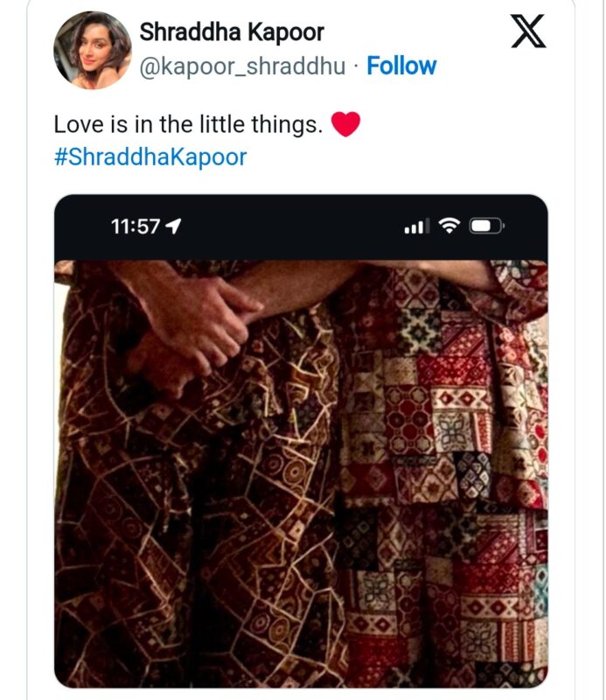606x700 pixels.
Task: Follow the @kapoor_shraddhu account
Action: [x=401, y=66]
